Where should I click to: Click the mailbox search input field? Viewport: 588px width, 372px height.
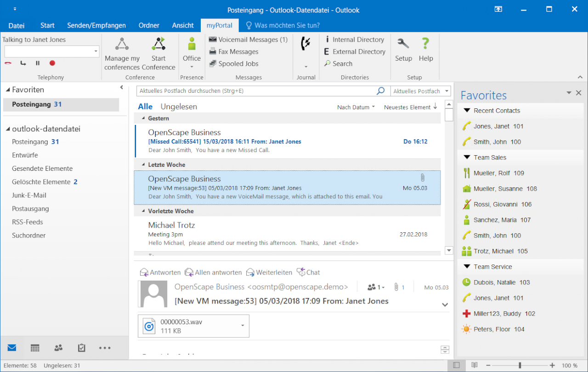257,91
